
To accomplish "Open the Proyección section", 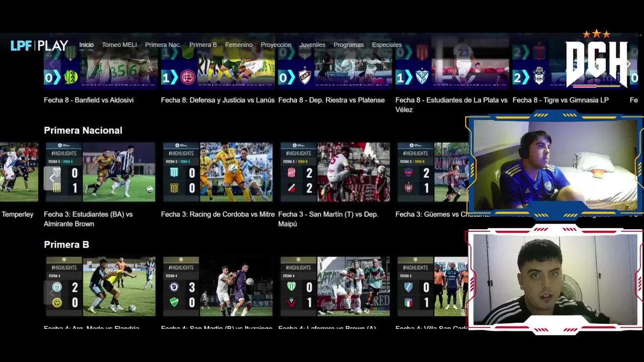I will (x=276, y=45).
